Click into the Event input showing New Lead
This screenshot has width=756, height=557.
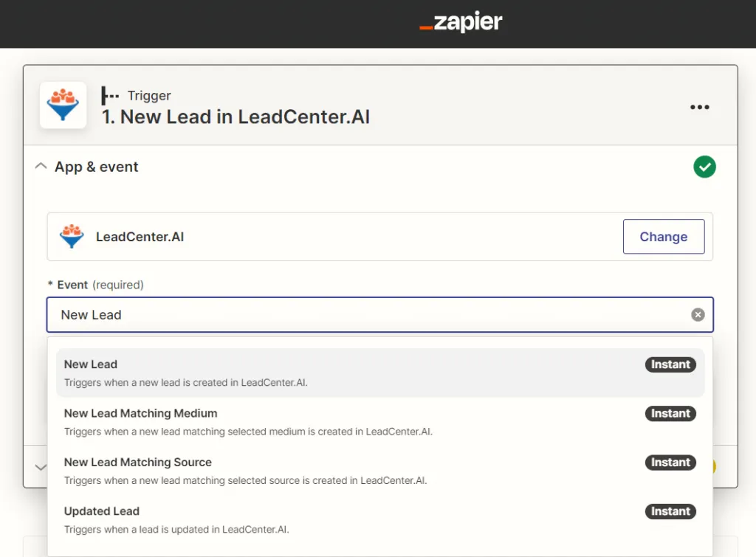(x=380, y=314)
